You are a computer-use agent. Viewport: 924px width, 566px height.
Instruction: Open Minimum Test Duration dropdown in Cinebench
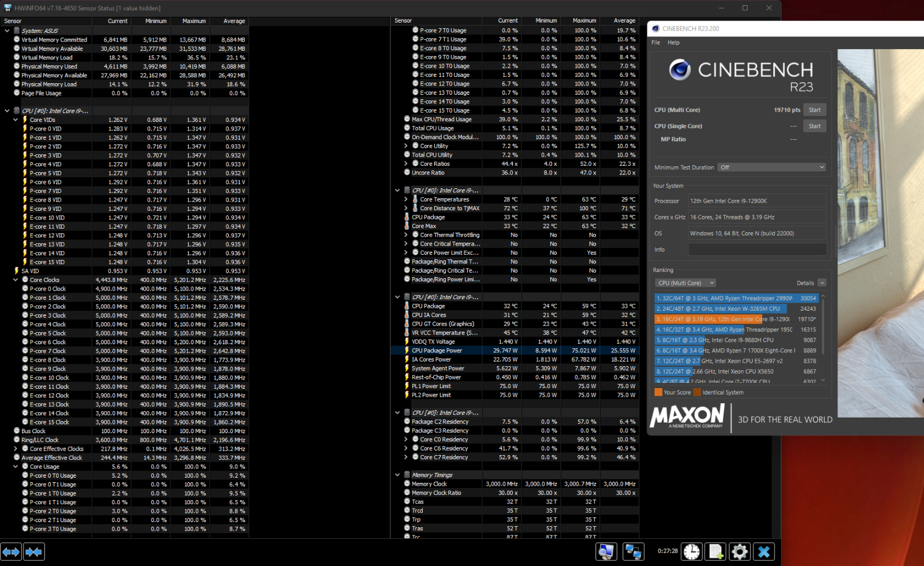772,167
